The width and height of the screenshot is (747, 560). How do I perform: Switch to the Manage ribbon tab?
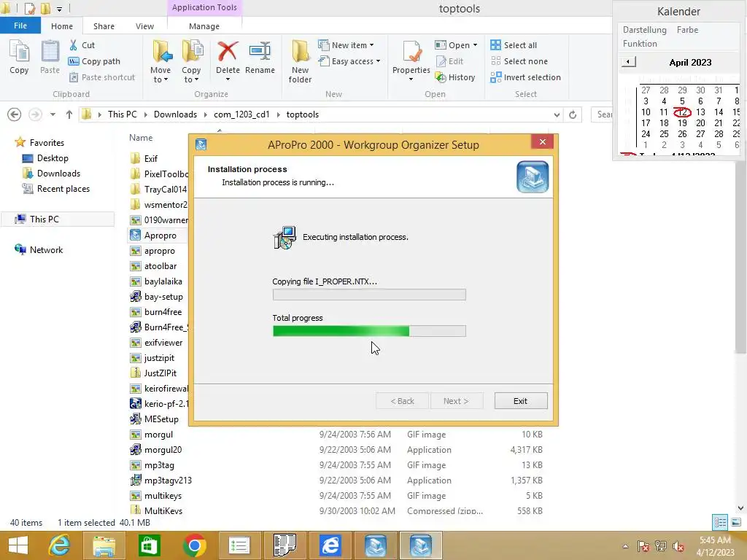[x=204, y=26]
